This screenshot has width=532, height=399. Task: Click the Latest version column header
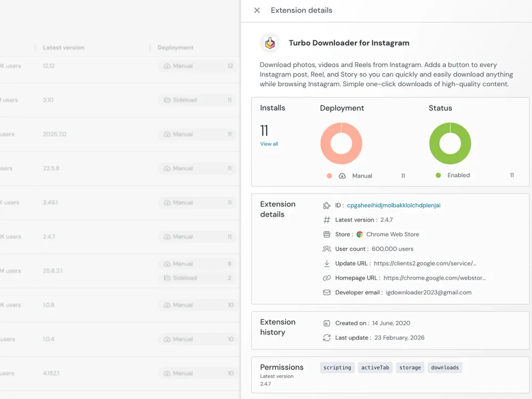coord(63,47)
